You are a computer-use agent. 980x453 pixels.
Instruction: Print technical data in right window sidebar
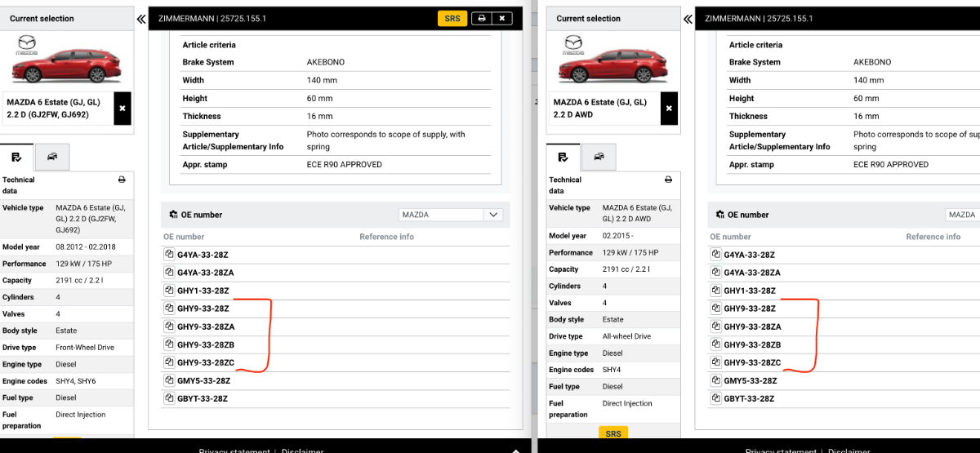coord(668,180)
